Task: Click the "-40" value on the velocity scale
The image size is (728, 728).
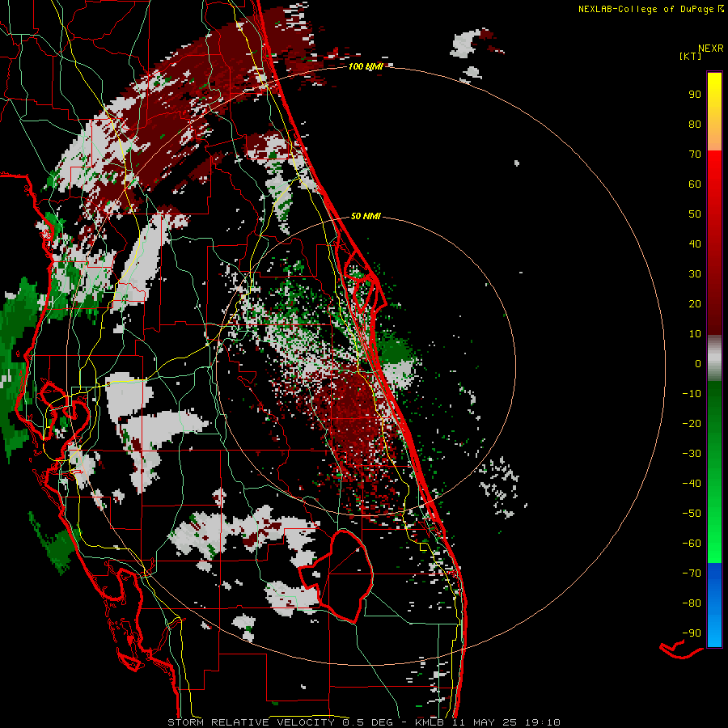Action: point(692,484)
